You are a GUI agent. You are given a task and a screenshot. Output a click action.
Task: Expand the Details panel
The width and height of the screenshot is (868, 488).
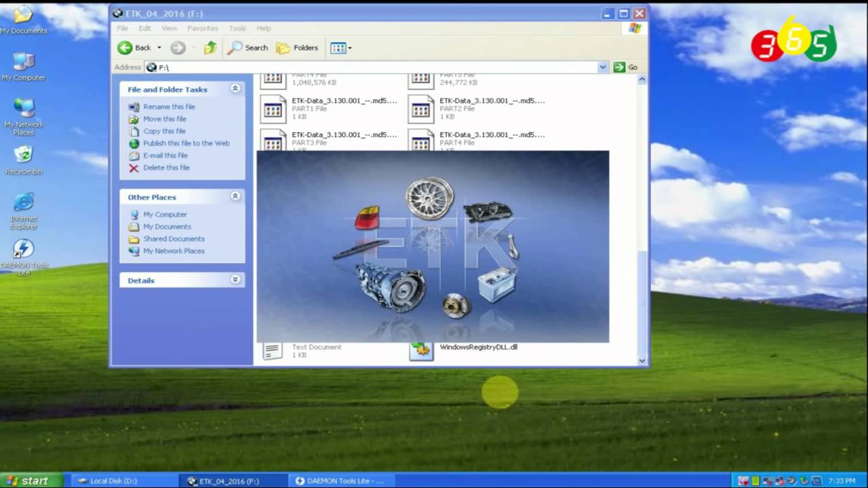tap(235, 279)
